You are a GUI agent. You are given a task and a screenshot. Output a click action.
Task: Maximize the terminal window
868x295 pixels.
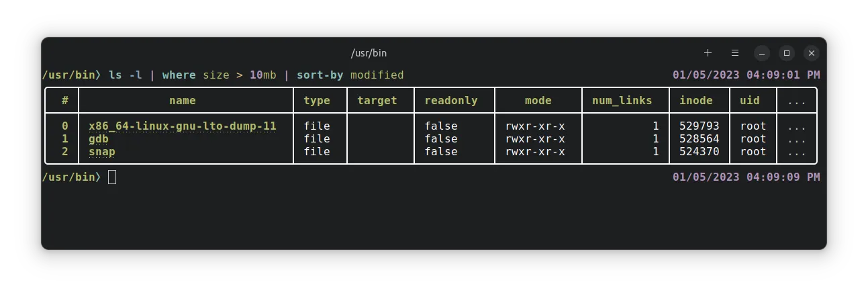pos(787,53)
